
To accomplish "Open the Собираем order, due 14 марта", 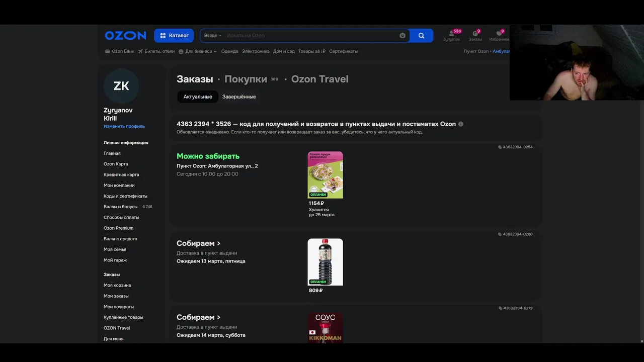I will (198, 317).
